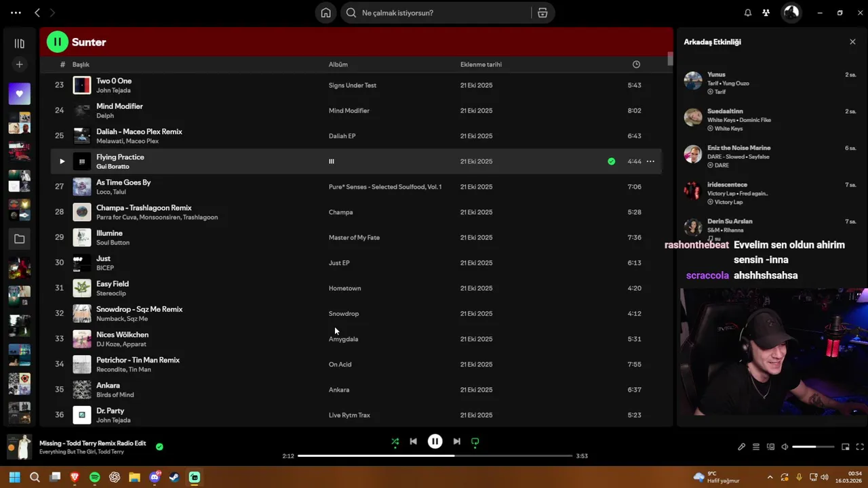Open more options for Flying Practice
The width and height of the screenshot is (868, 488).
tap(650, 161)
